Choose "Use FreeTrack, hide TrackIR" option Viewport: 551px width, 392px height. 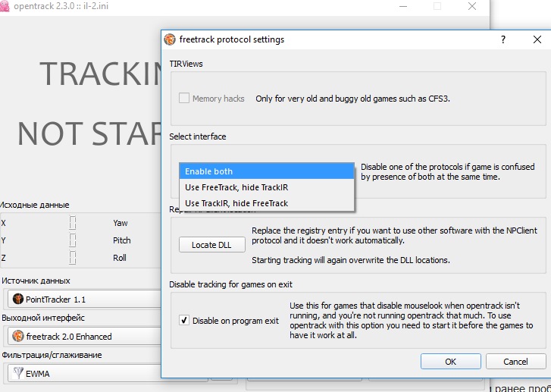266,187
